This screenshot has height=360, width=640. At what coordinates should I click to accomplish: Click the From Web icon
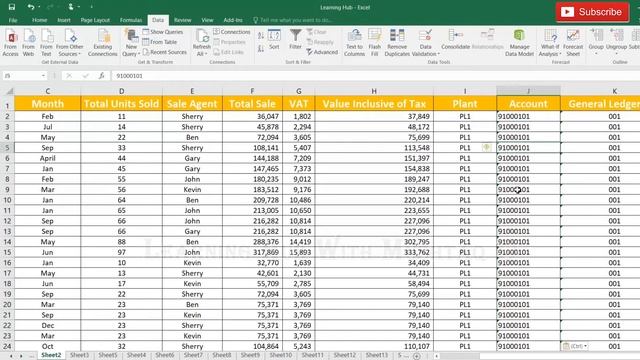29,42
